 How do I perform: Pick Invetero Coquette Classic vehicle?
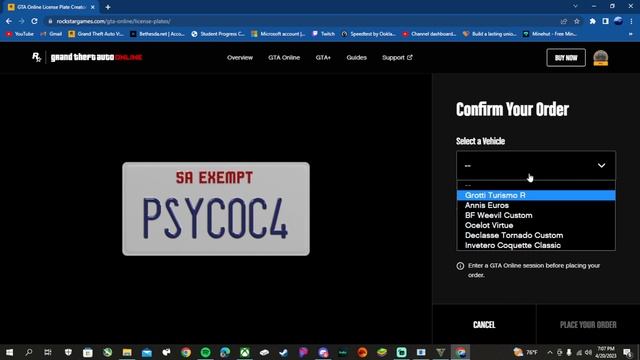536,245
